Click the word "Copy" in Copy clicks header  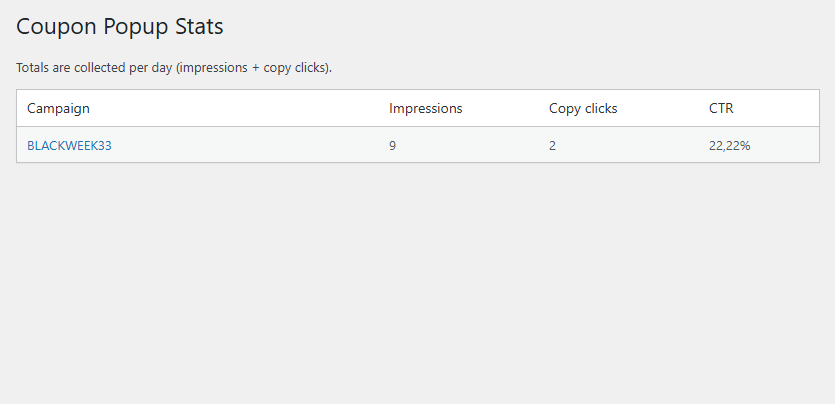coord(565,108)
